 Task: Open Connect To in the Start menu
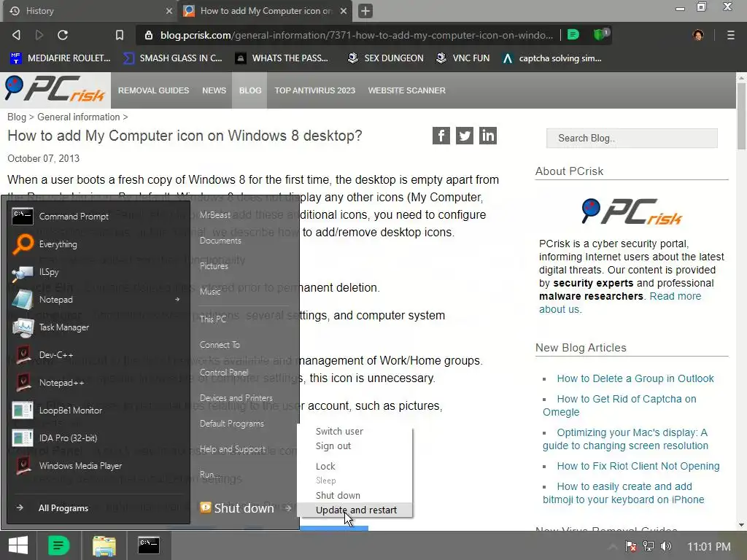click(x=220, y=345)
